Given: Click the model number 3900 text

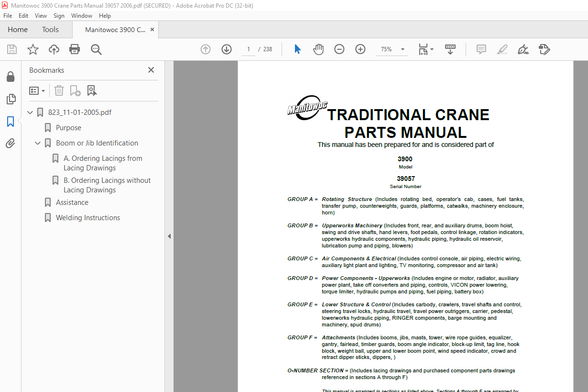Looking at the screenshot, I should 405,159.
